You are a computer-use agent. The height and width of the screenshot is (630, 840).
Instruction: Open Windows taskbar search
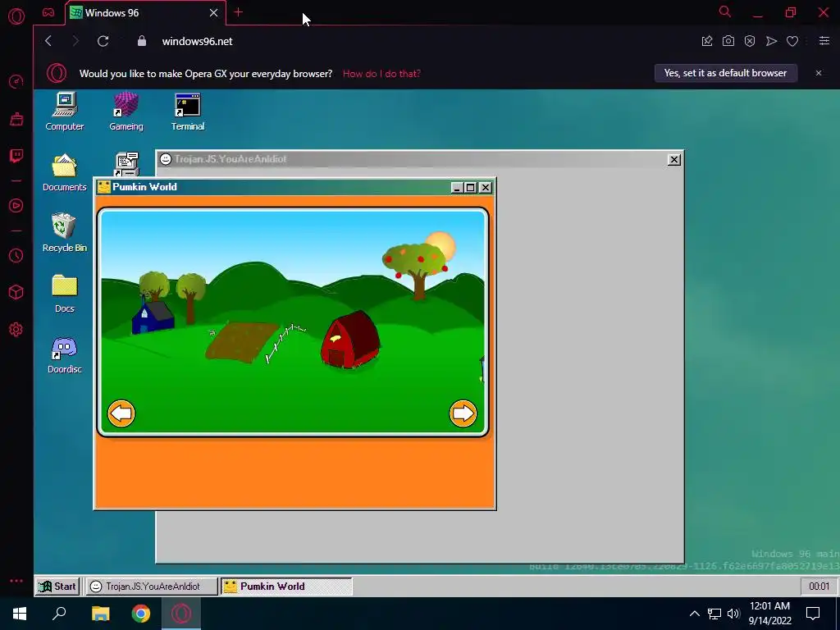(x=59, y=614)
